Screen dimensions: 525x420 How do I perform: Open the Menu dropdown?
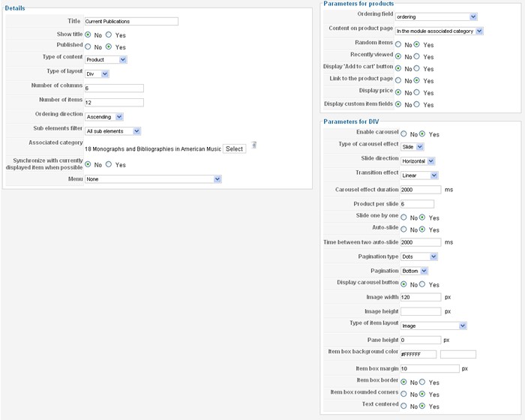153,179
